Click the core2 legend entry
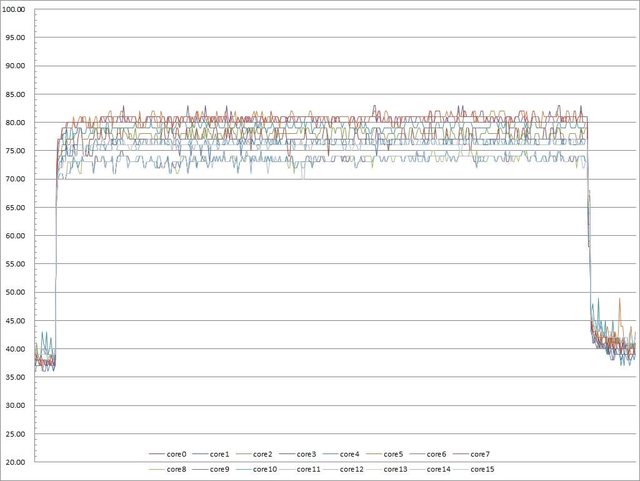Image resolution: width=640 pixels, height=481 pixels. coord(264,454)
